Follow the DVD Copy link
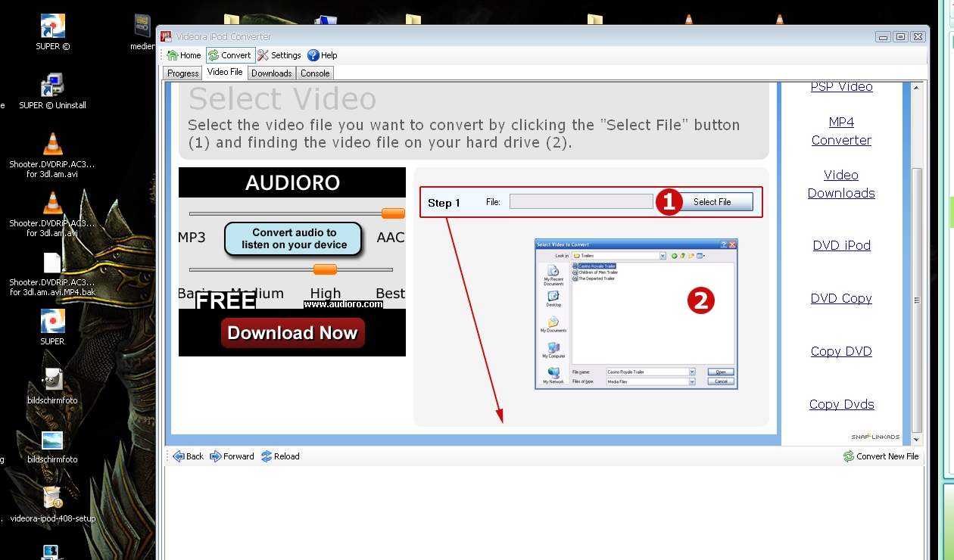 coord(841,298)
